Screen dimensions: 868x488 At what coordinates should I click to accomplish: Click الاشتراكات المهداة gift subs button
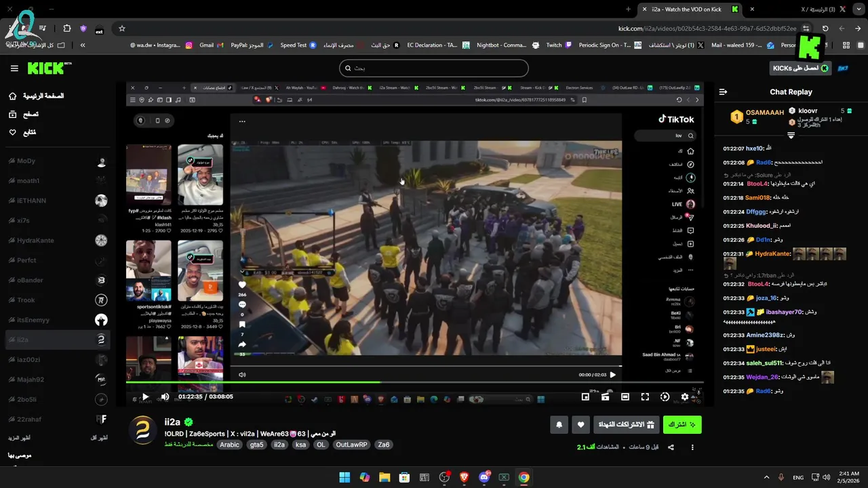click(x=627, y=425)
